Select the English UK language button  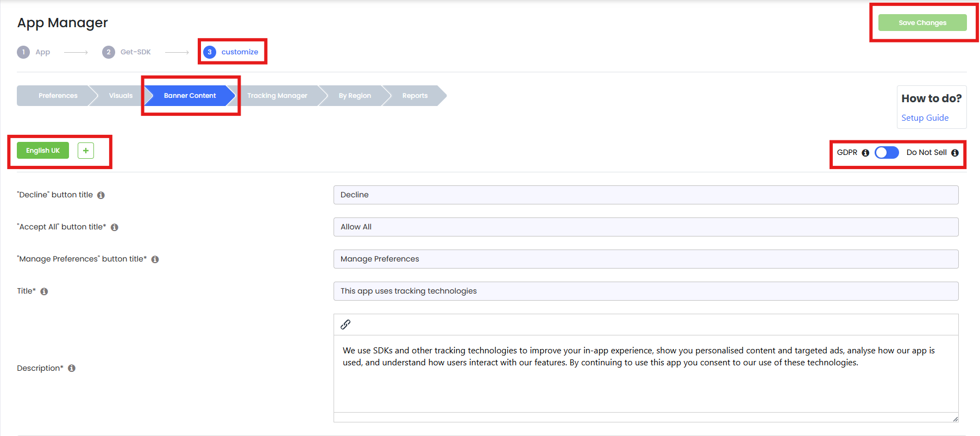(43, 151)
